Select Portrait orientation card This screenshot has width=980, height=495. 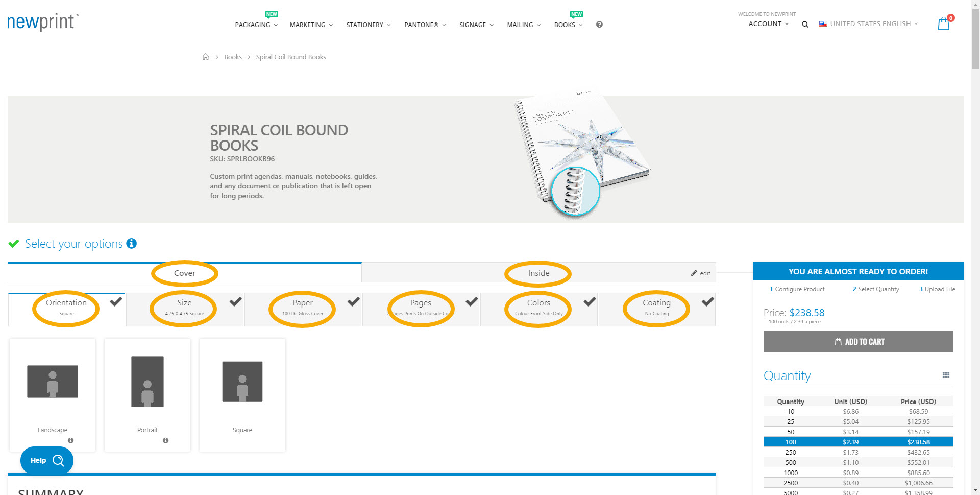point(148,395)
